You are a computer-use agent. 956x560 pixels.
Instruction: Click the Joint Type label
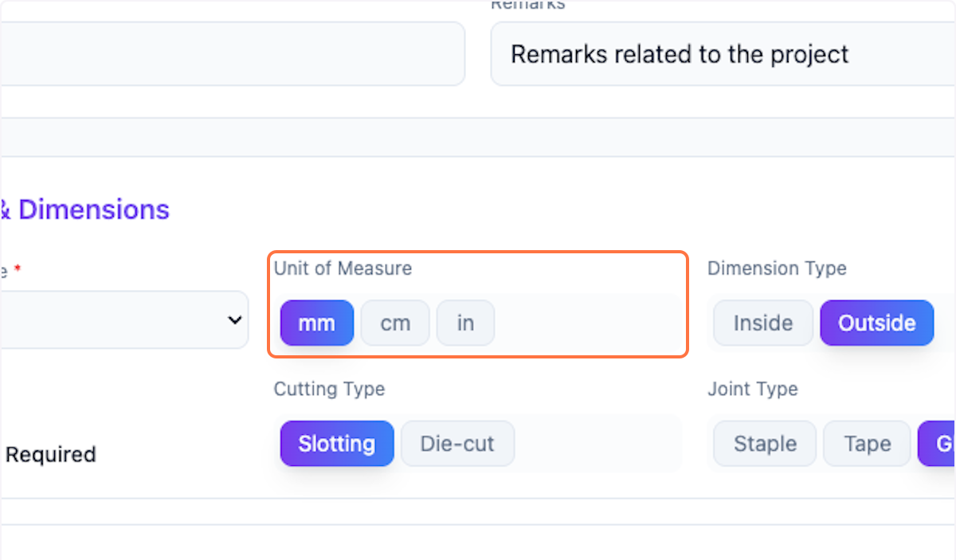tap(753, 390)
